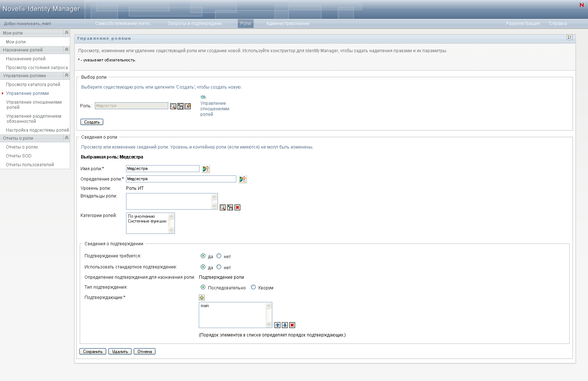
Task: Delete approver with red X icon
Action: pyautogui.click(x=292, y=325)
